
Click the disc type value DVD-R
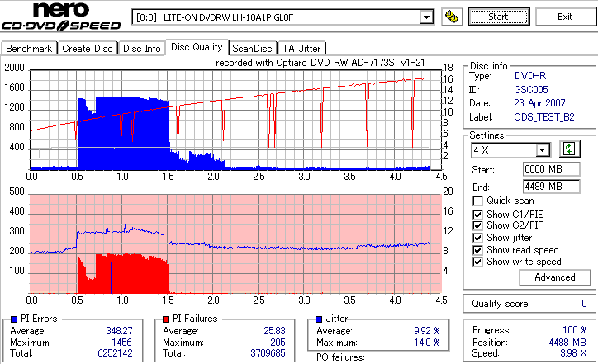tap(529, 76)
